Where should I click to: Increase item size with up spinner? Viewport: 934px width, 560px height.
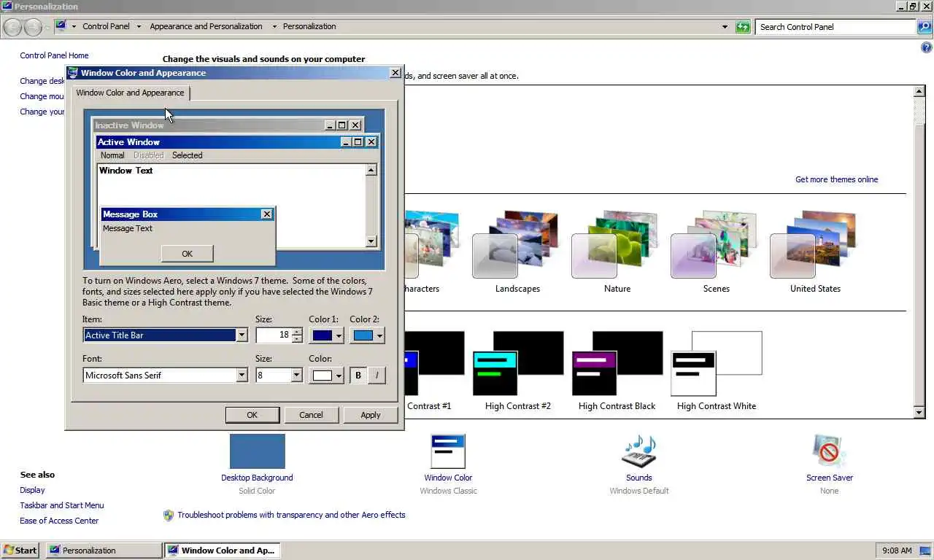296,332
